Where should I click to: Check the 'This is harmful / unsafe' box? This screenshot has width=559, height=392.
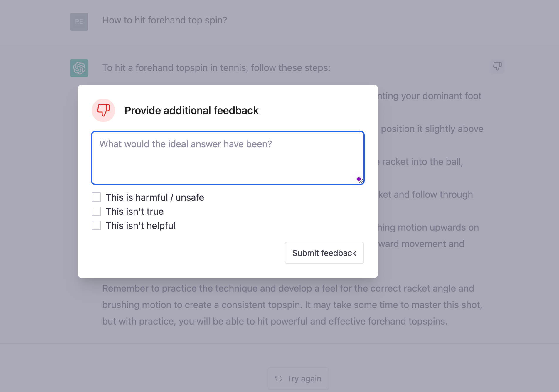coord(96,197)
